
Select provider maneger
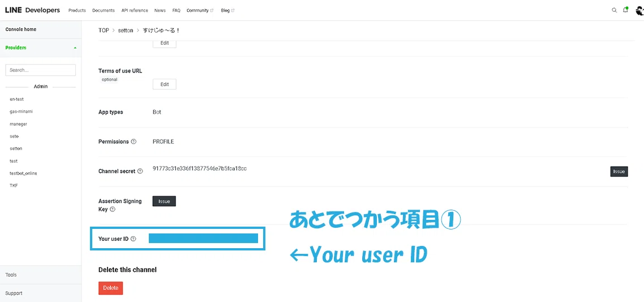point(19,124)
